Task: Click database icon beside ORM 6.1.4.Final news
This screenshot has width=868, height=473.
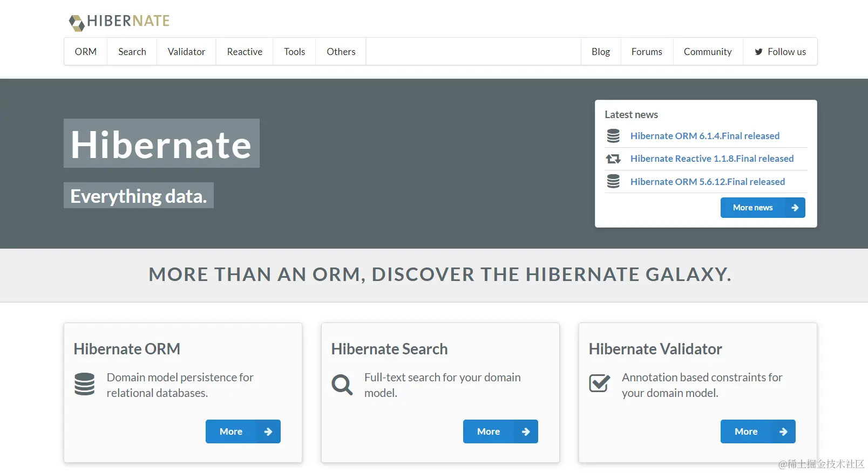Action: (613, 136)
